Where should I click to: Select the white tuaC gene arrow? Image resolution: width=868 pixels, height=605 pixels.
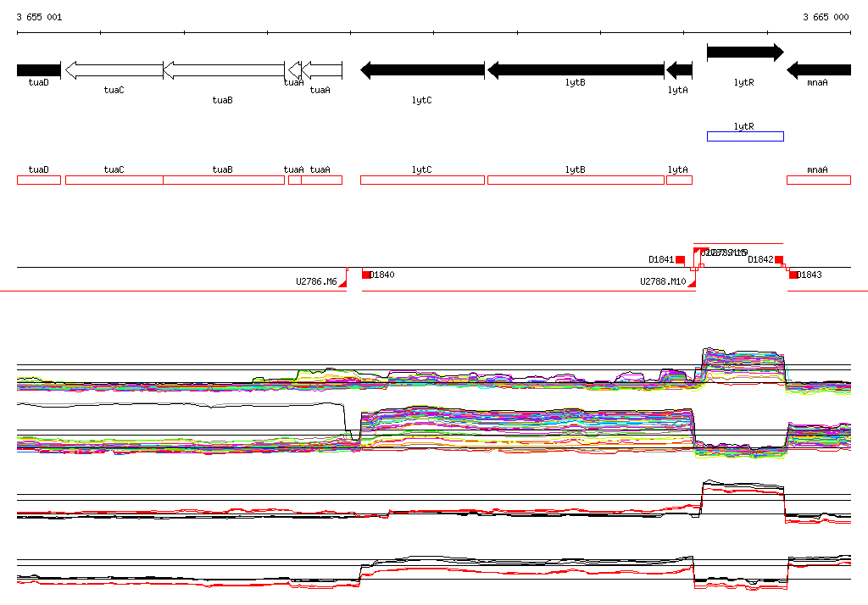point(114,70)
